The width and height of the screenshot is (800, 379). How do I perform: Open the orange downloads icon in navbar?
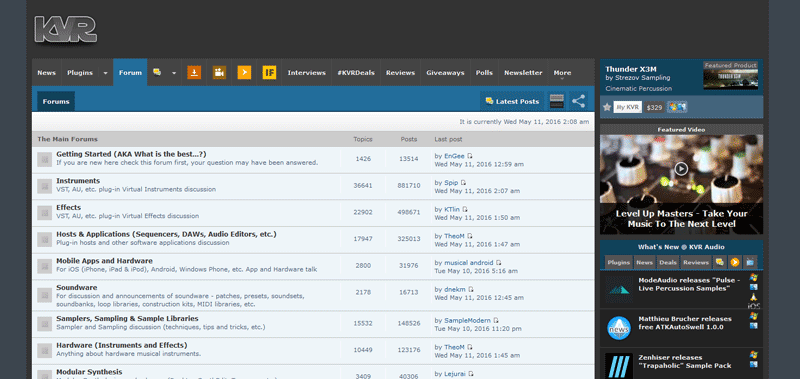point(194,72)
